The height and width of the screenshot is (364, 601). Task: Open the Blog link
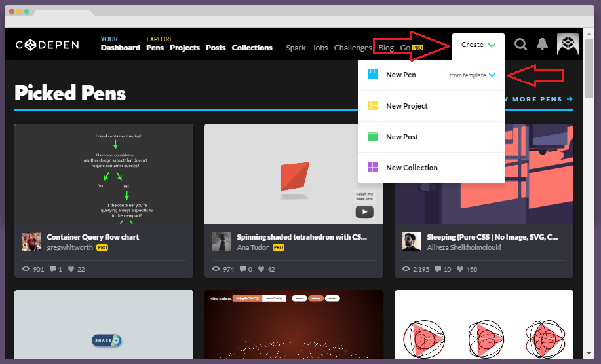(386, 48)
